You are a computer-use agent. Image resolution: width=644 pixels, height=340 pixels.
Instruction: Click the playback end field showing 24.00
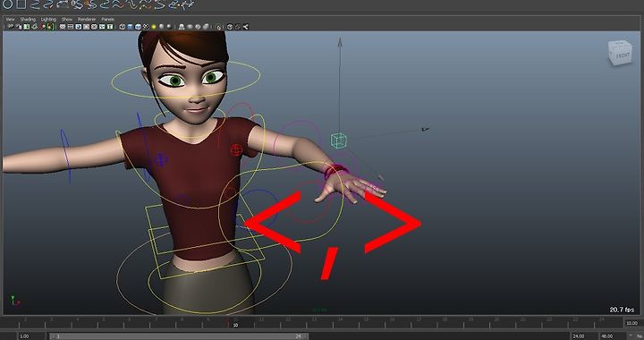click(x=584, y=336)
